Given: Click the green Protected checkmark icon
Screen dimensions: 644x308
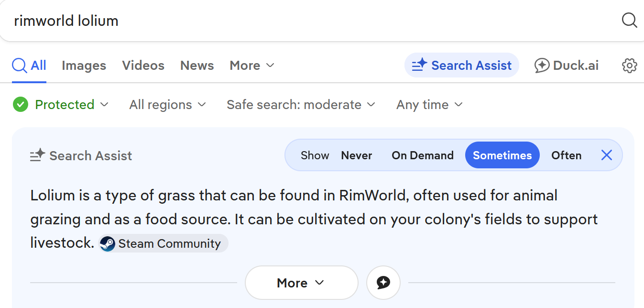Looking at the screenshot, I should (x=20, y=104).
